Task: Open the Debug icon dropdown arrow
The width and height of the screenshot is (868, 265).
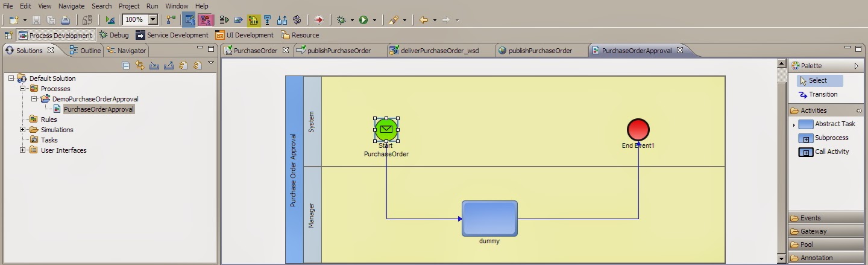Action: [x=352, y=20]
